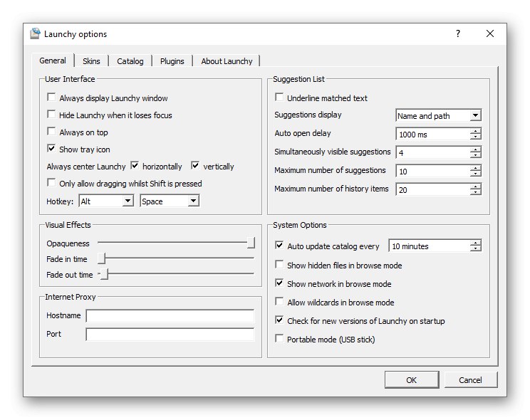Click the Opaqueness slider handle
Screen dimensions: 530x420
[251, 243]
